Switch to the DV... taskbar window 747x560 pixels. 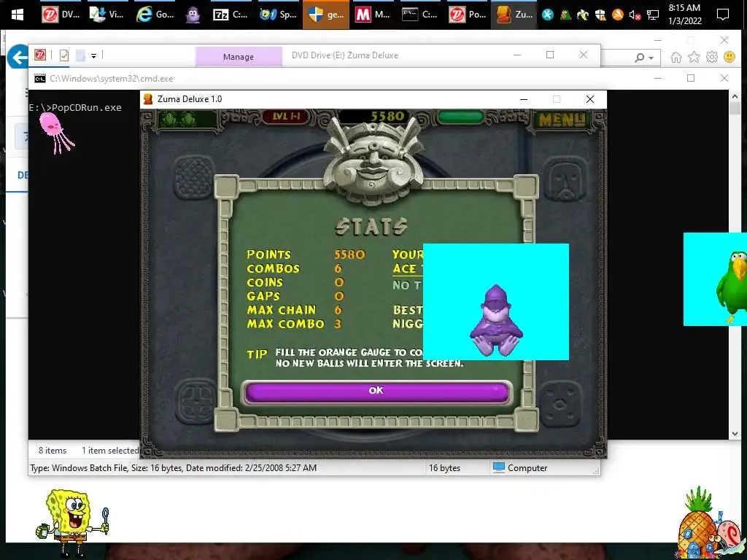coord(61,15)
